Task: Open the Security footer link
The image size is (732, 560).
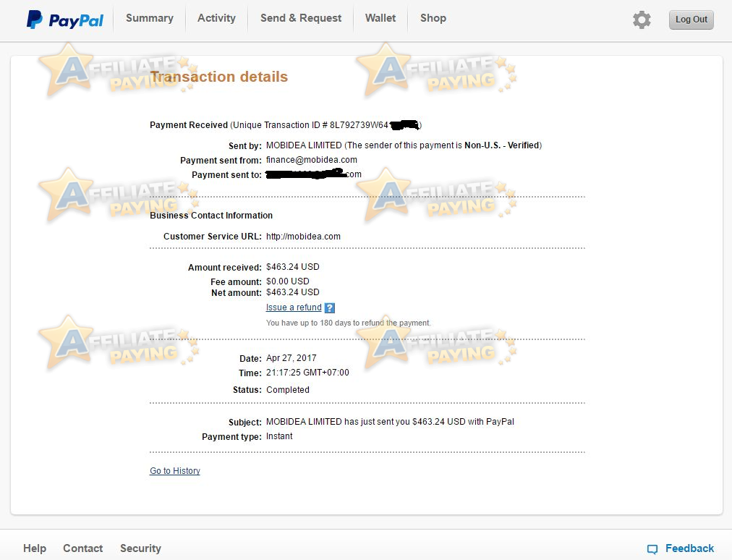Action: 140,548
